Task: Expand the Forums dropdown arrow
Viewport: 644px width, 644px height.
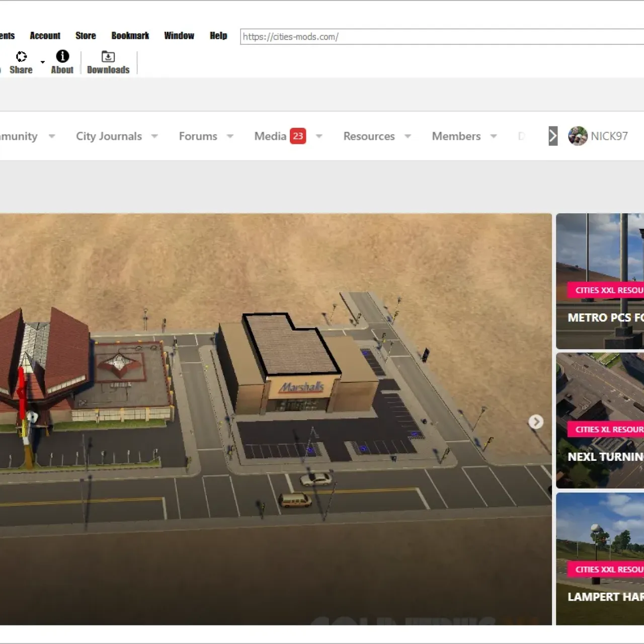Action: pyautogui.click(x=230, y=136)
